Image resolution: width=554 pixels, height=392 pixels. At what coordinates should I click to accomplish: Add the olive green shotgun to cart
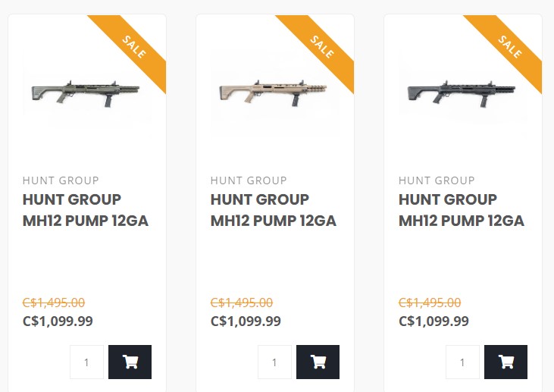[x=130, y=362]
